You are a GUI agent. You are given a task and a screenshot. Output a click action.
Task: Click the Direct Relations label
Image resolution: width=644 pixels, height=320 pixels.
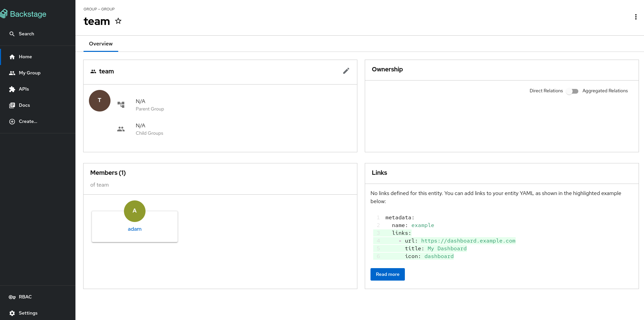(546, 91)
